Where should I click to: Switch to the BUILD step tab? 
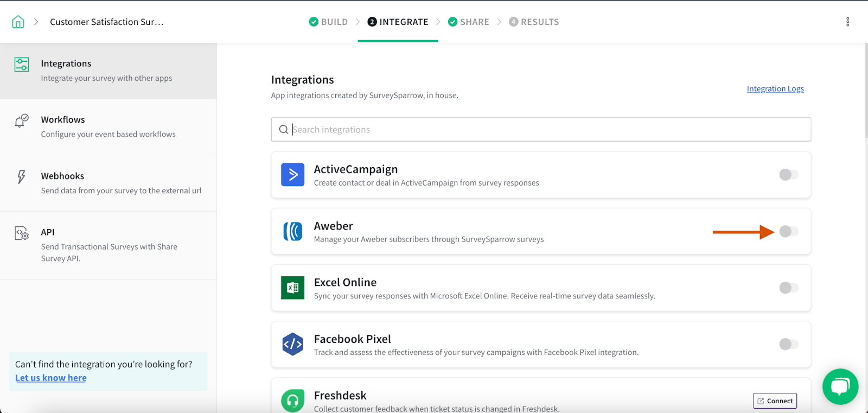click(x=328, y=22)
